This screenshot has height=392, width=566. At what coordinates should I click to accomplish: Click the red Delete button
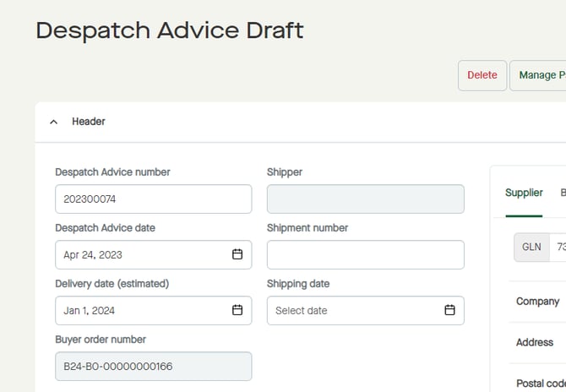[x=482, y=75]
